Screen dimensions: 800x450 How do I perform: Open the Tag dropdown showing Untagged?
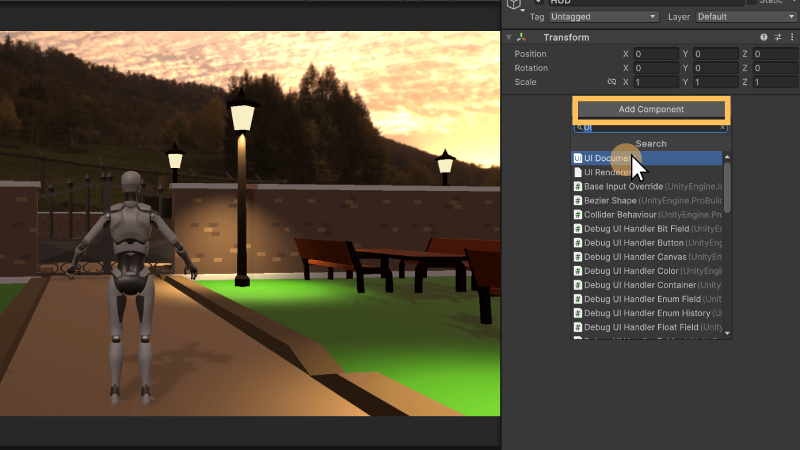click(x=604, y=17)
